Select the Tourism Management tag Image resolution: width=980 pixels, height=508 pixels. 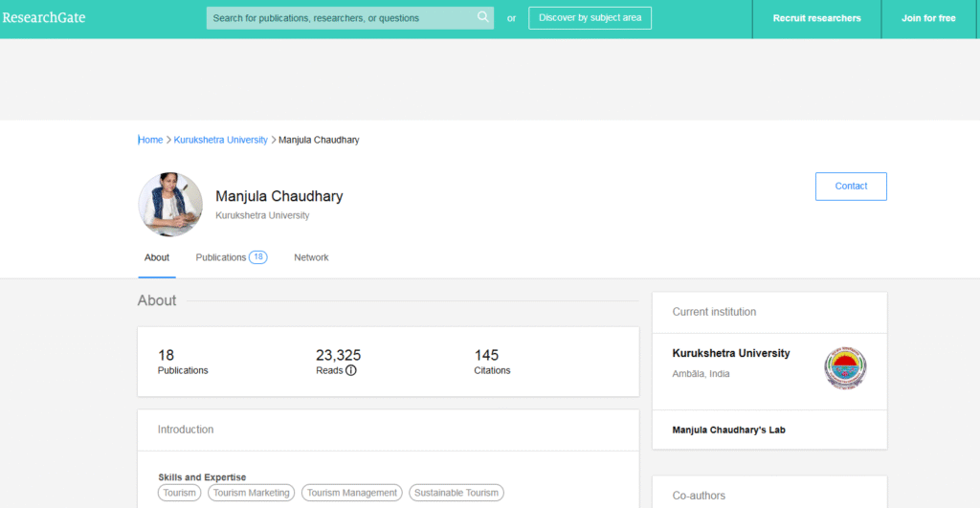pos(352,493)
